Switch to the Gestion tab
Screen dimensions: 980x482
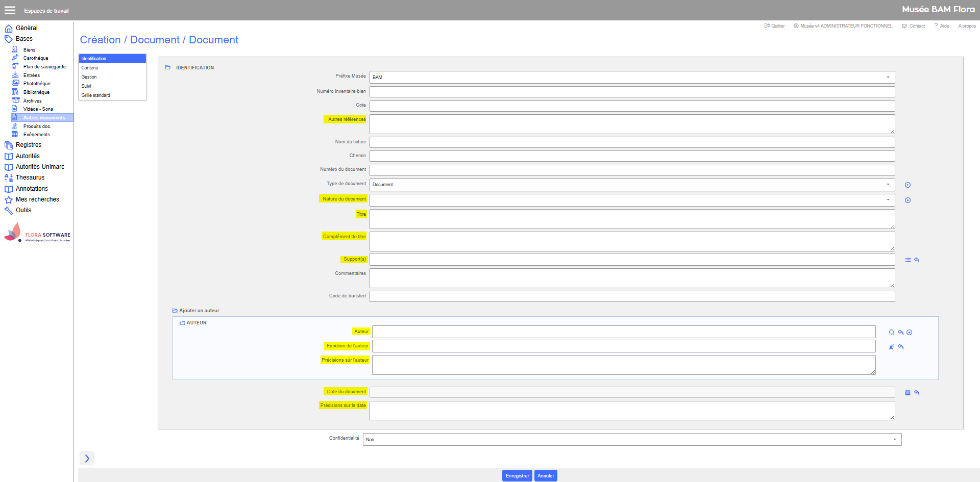[89, 77]
